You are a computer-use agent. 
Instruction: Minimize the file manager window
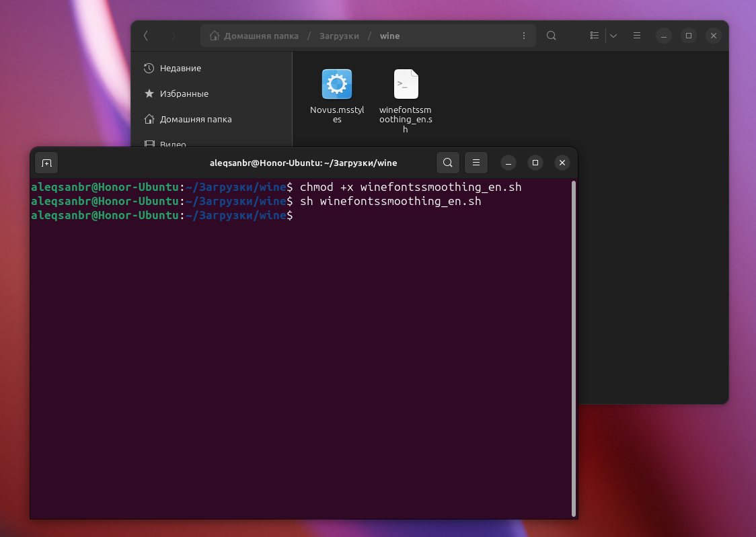pyautogui.click(x=663, y=36)
